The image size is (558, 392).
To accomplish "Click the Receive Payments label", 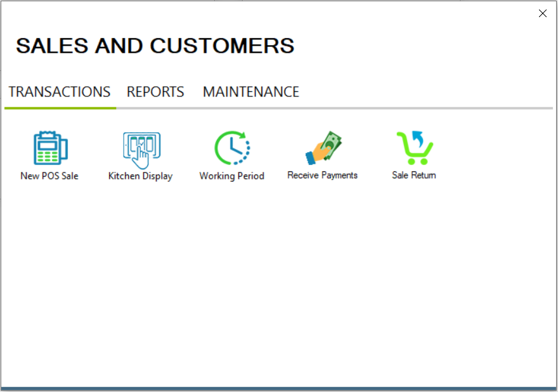I will [x=322, y=175].
